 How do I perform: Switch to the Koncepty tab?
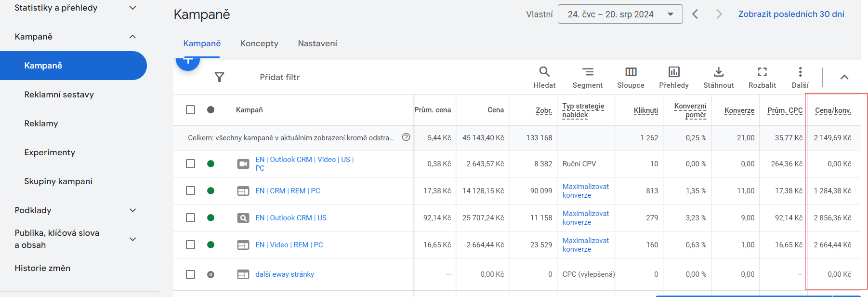click(259, 43)
